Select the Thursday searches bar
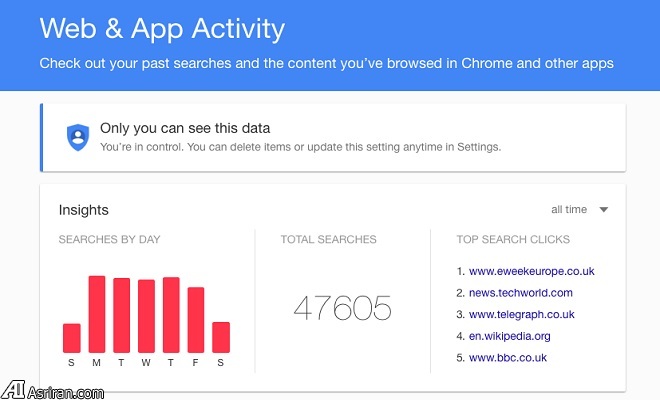 [171, 315]
